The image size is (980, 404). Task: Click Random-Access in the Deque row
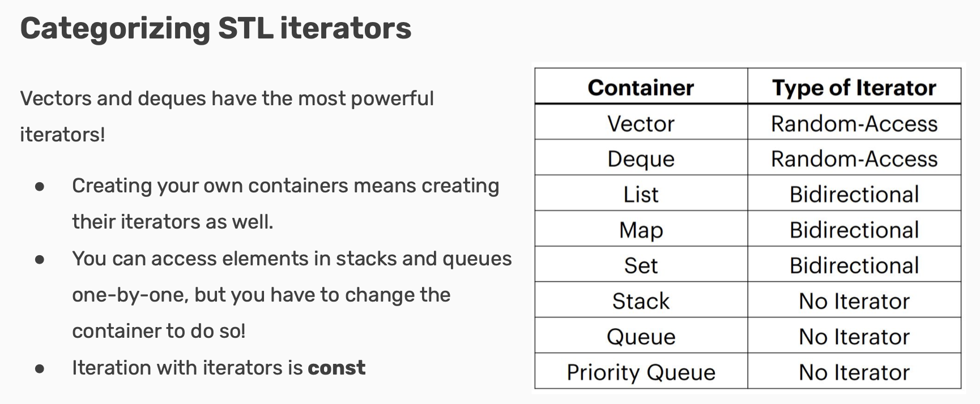click(x=854, y=159)
